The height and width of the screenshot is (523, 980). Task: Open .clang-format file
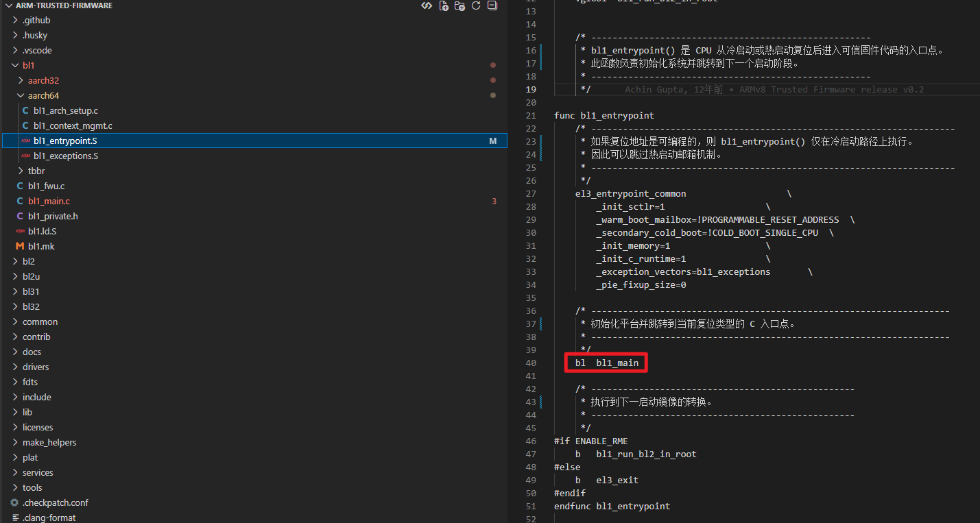49,518
